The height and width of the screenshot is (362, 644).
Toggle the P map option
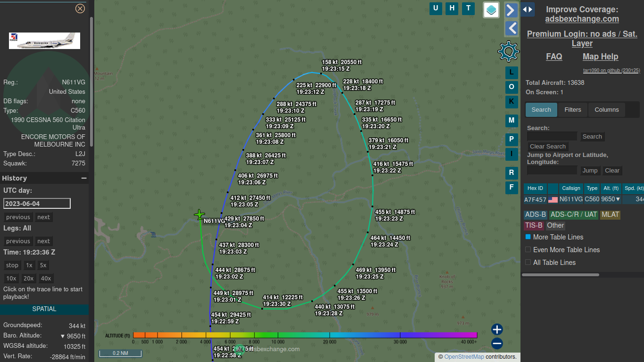point(512,140)
